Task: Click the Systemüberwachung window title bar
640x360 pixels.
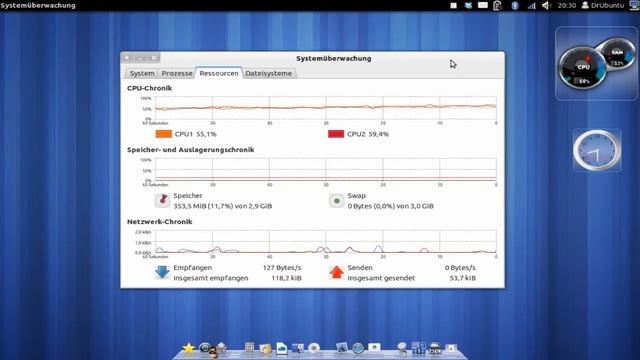Action: pos(312,58)
